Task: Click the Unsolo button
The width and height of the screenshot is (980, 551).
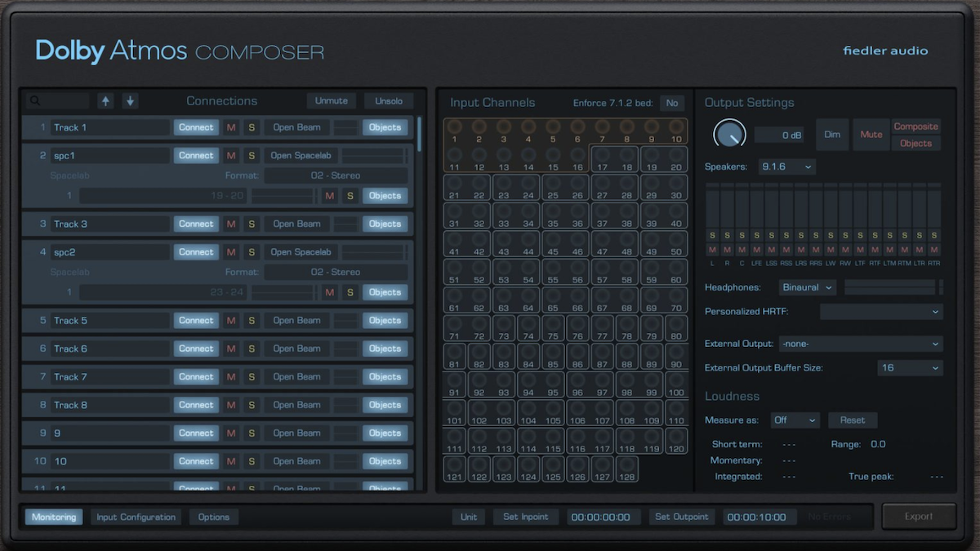Action: (389, 101)
